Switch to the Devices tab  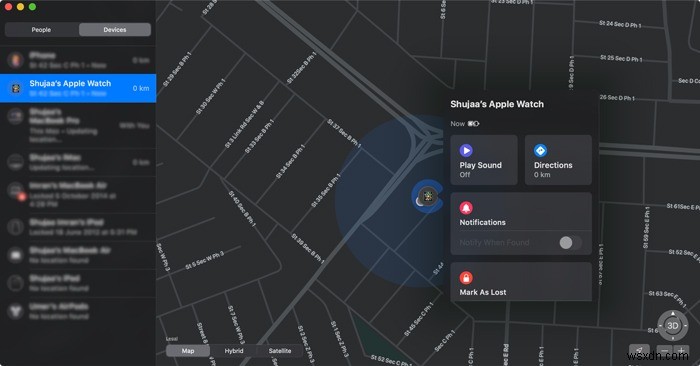point(115,30)
